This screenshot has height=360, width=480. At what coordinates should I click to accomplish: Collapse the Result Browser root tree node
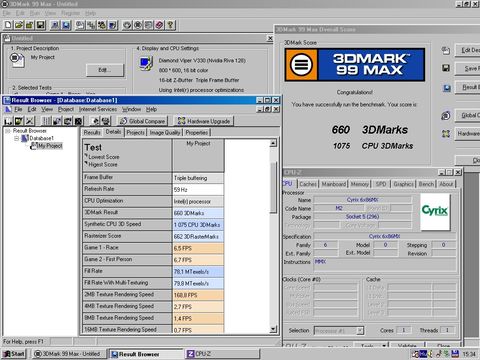[8, 131]
